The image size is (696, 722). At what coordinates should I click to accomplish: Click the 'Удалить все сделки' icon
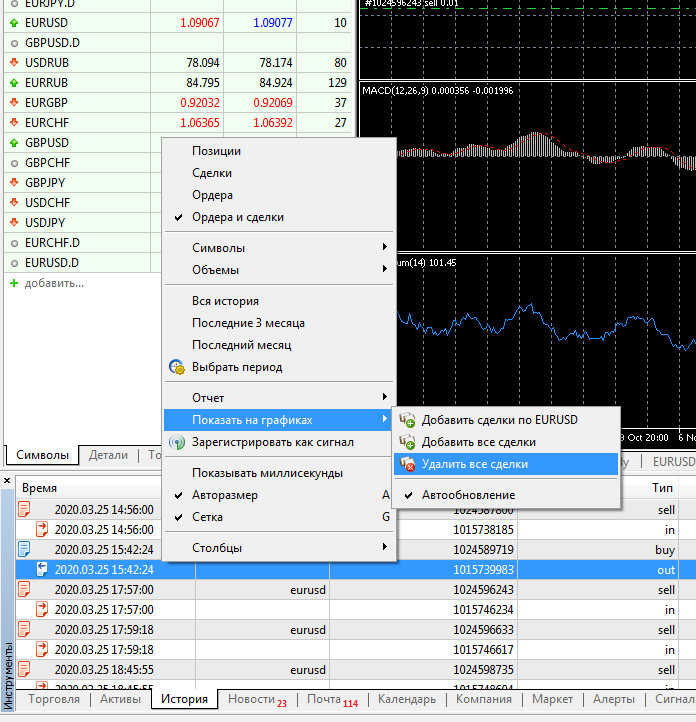407,464
